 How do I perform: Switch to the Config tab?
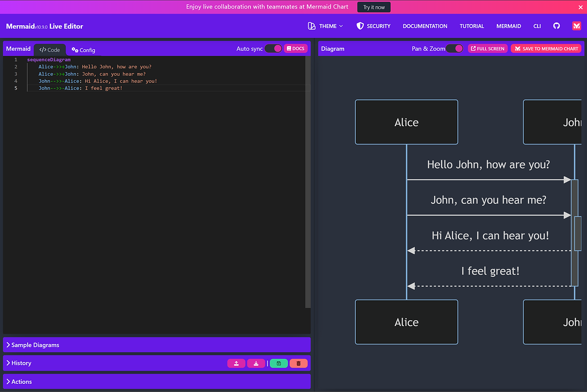tap(83, 50)
